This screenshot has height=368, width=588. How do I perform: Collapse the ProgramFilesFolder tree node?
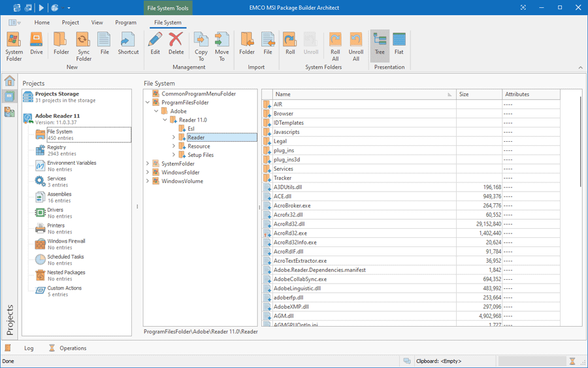(x=148, y=103)
